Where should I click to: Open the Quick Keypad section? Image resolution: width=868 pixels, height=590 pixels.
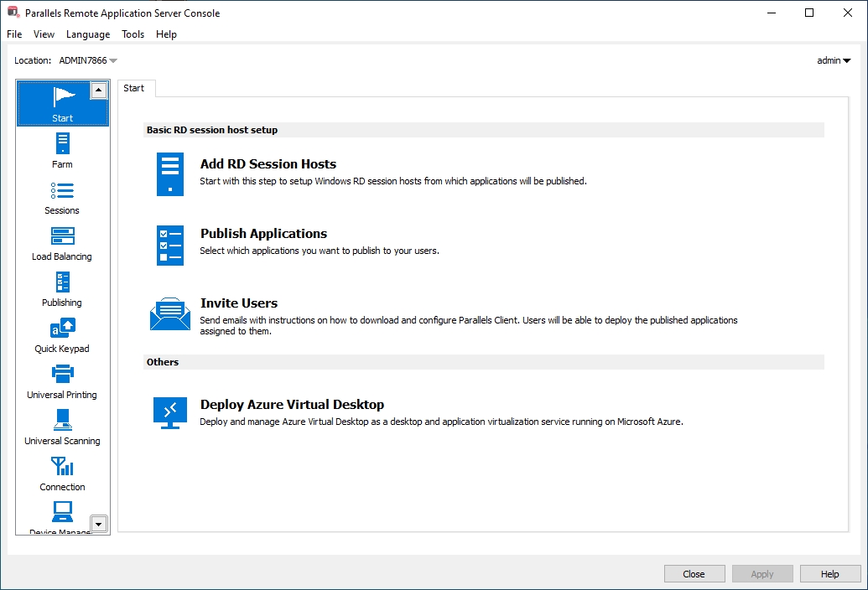click(x=62, y=334)
